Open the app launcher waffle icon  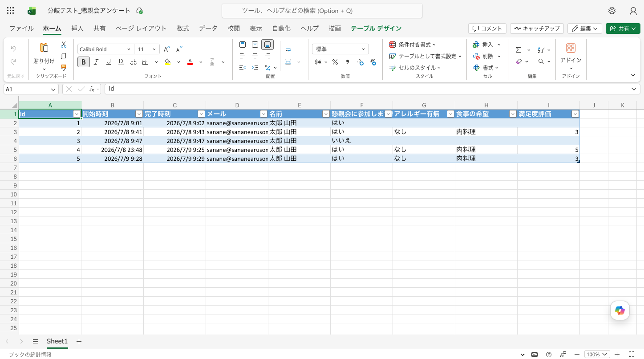(x=11, y=11)
